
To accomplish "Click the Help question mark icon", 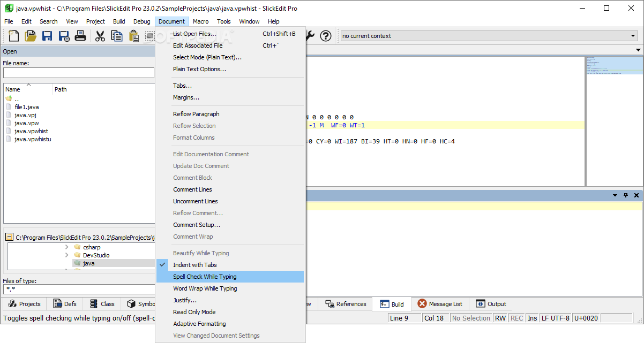I will point(326,36).
